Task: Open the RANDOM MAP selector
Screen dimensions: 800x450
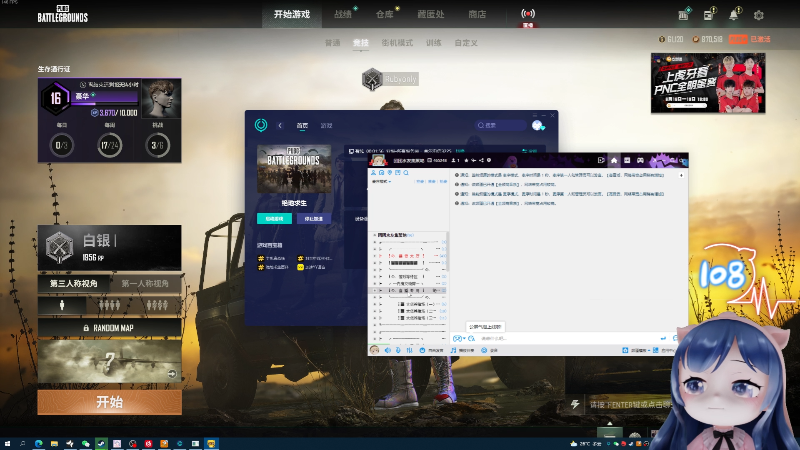Action: point(109,328)
